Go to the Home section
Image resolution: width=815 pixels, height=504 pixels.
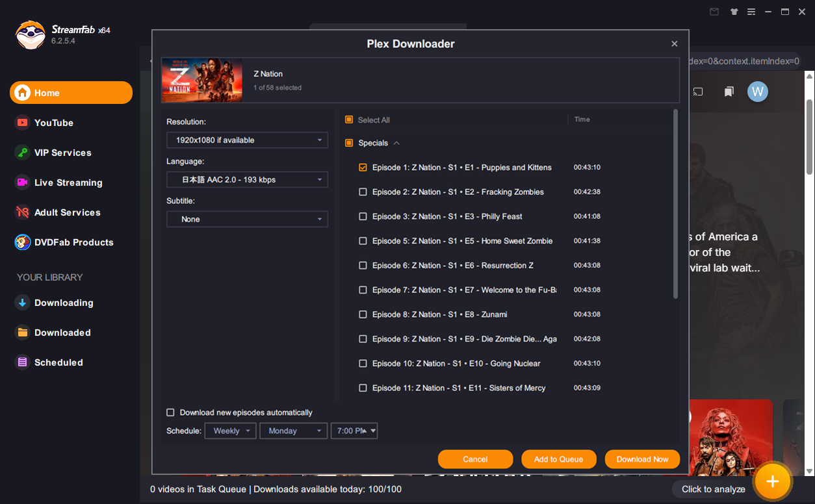[x=71, y=93]
